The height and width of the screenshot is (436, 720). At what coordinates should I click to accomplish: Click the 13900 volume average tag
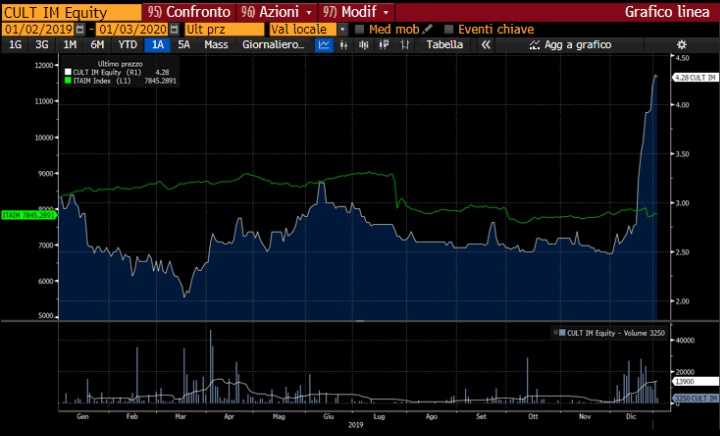point(695,381)
